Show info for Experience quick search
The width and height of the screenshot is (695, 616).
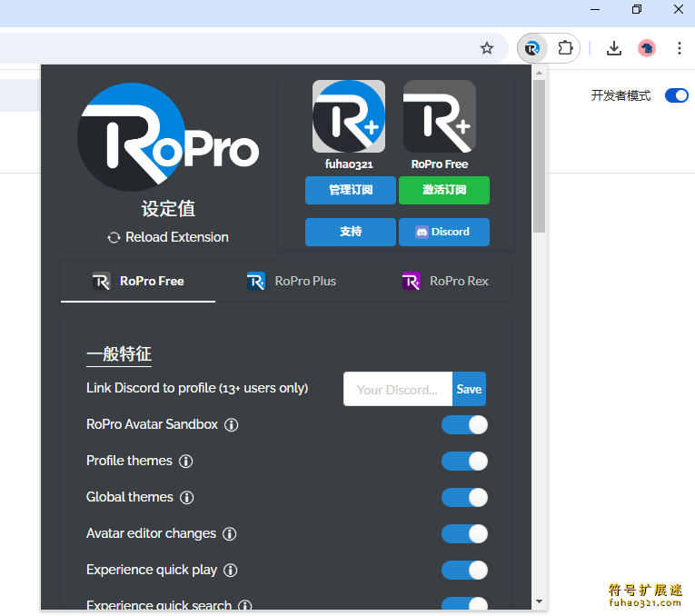[244, 605]
